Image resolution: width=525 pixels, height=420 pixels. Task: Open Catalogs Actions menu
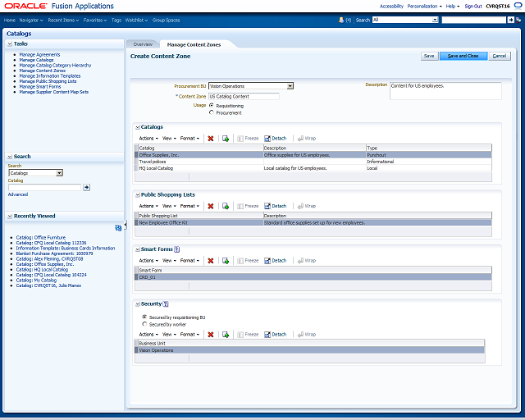pyautogui.click(x=148, y=139)
